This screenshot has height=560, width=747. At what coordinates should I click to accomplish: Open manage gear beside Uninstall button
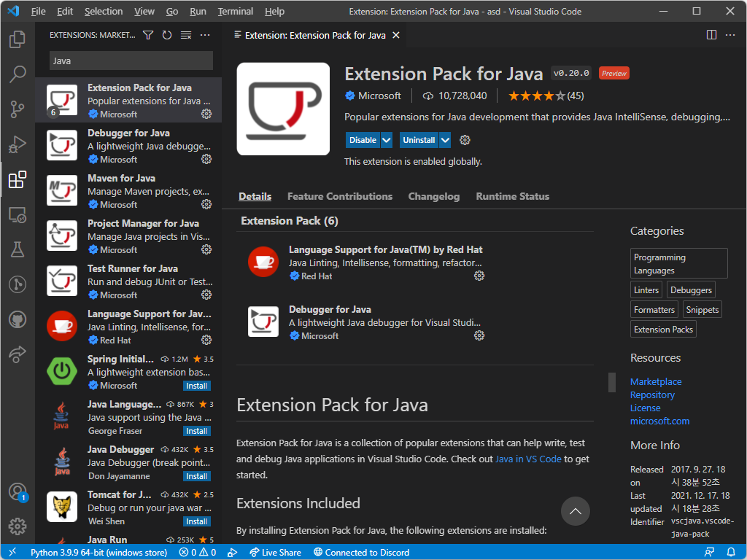pyautogui.click(x=465, y=140)
